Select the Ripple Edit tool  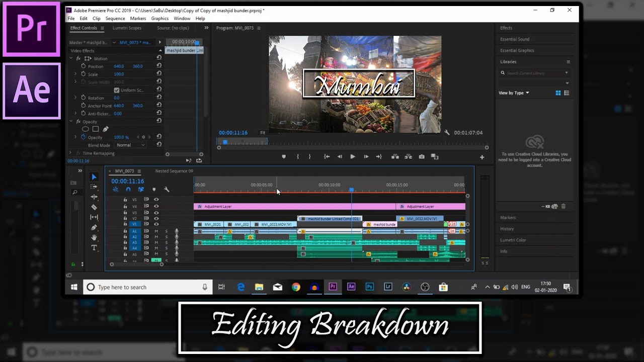94,197
